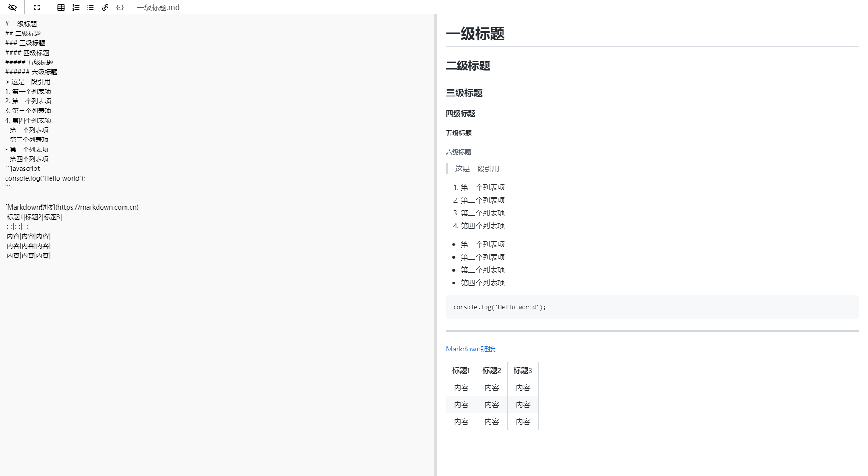The height and width of the screenshot is (476, 868).
Task: Insert a hyperlink using the chain icon
Action: coord(105,7)
